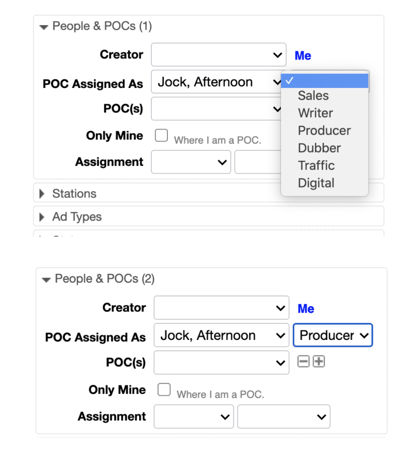Choose Digital from the role list
Screen dimensions: 420x469
coord(316,183)
